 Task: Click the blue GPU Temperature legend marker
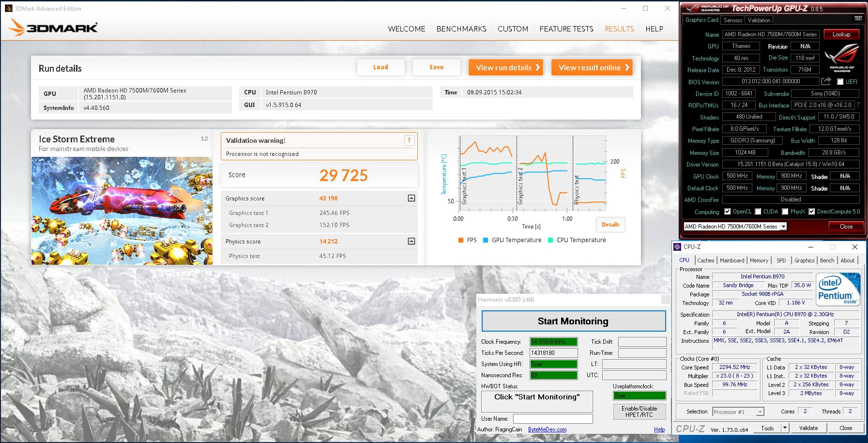(x=486, y=240)
